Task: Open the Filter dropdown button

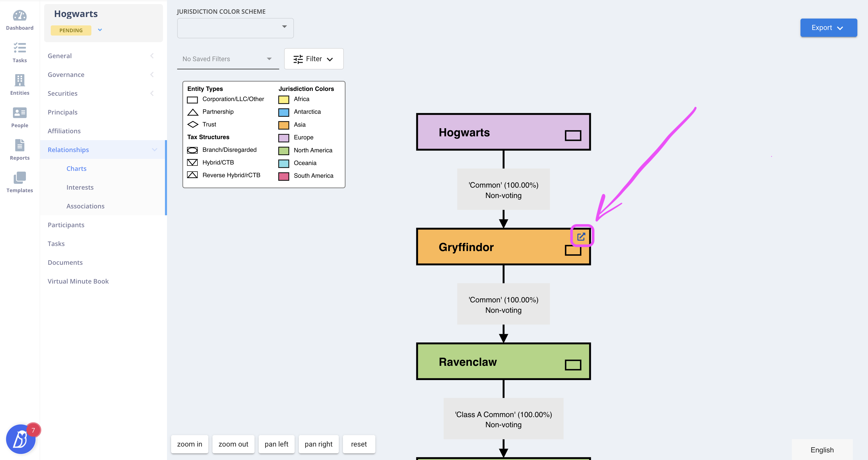Action: (314, 59)
